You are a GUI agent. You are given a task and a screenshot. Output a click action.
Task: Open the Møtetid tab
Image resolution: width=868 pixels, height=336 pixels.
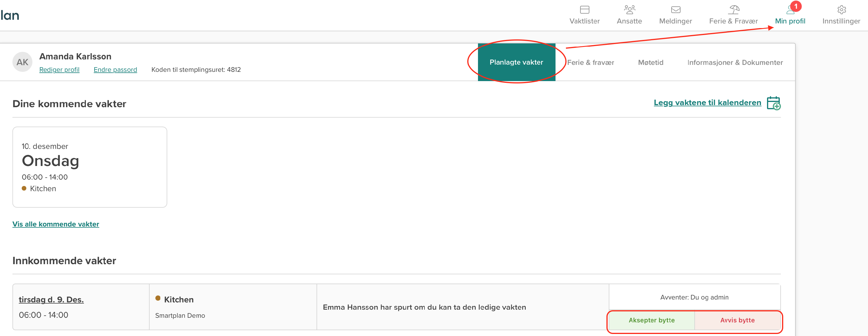(650, 62)
